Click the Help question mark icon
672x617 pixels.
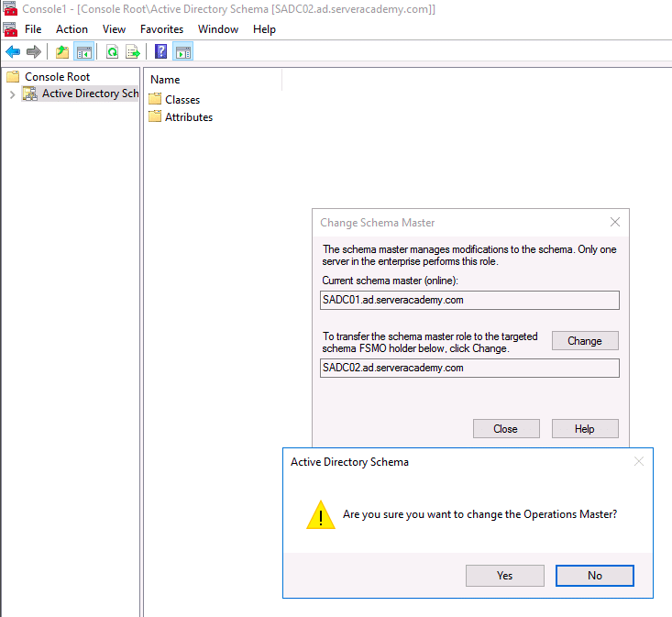coord(161,51)
